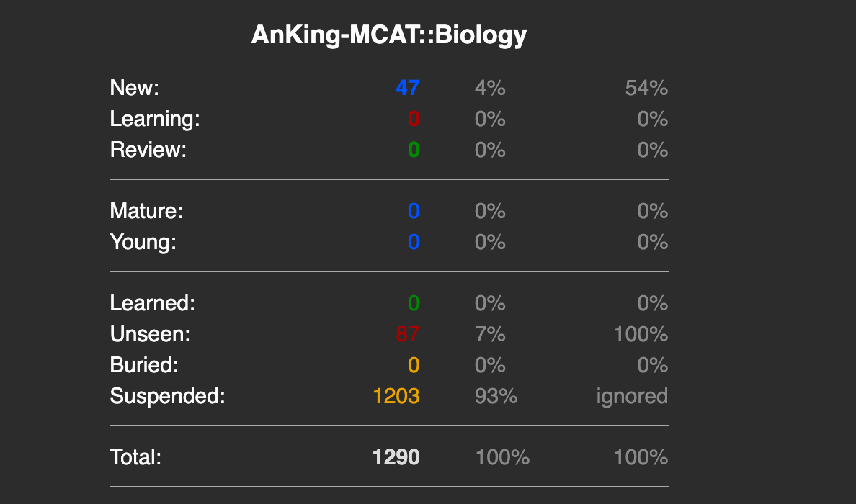Select the 7% Unseen percentage
This screenshot has width=856, height=504.
pyautogui.click(x=490, y=334)
